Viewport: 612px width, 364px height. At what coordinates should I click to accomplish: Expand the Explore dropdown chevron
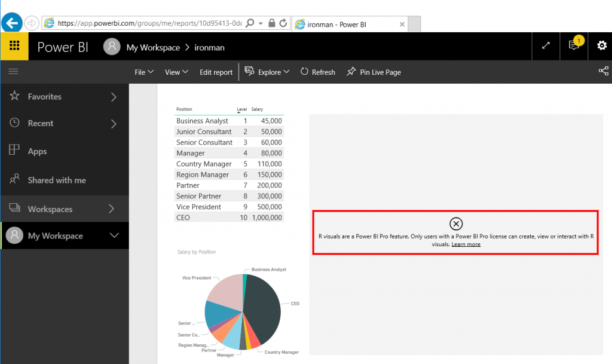coord(286,71)
